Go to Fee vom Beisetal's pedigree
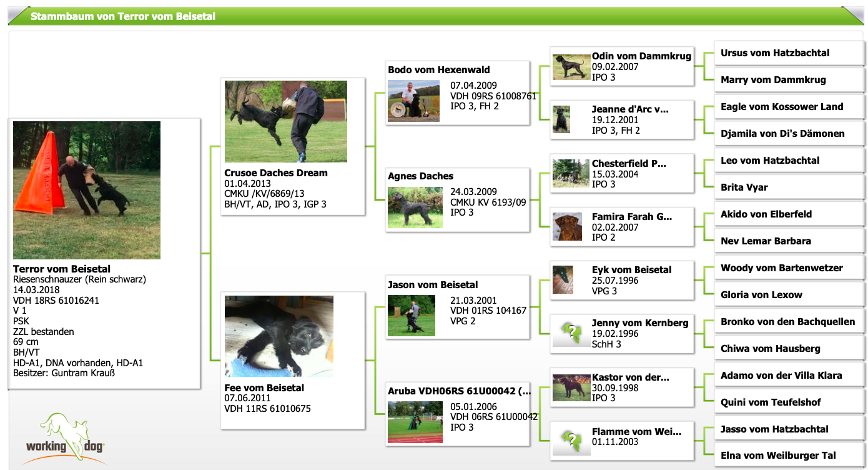This screenshot has width=868, height=470. (x=264, y=388)
